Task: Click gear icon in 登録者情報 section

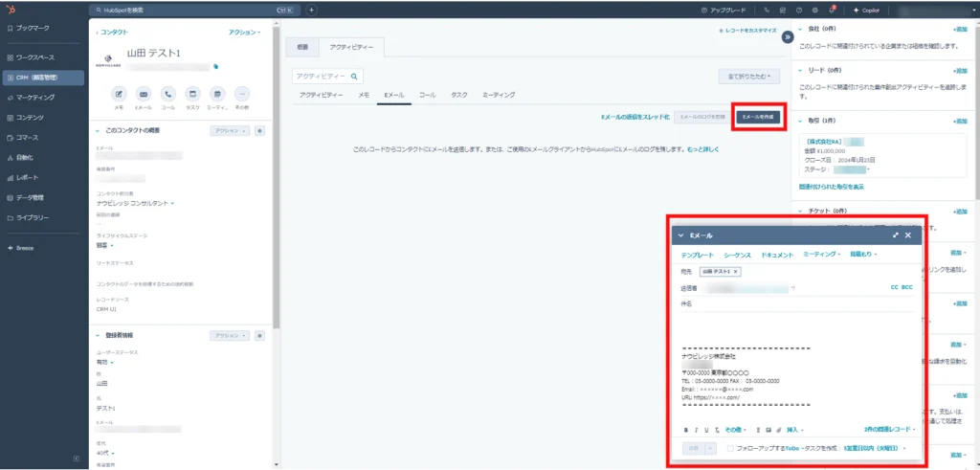Action: click(x=260, y=336)
